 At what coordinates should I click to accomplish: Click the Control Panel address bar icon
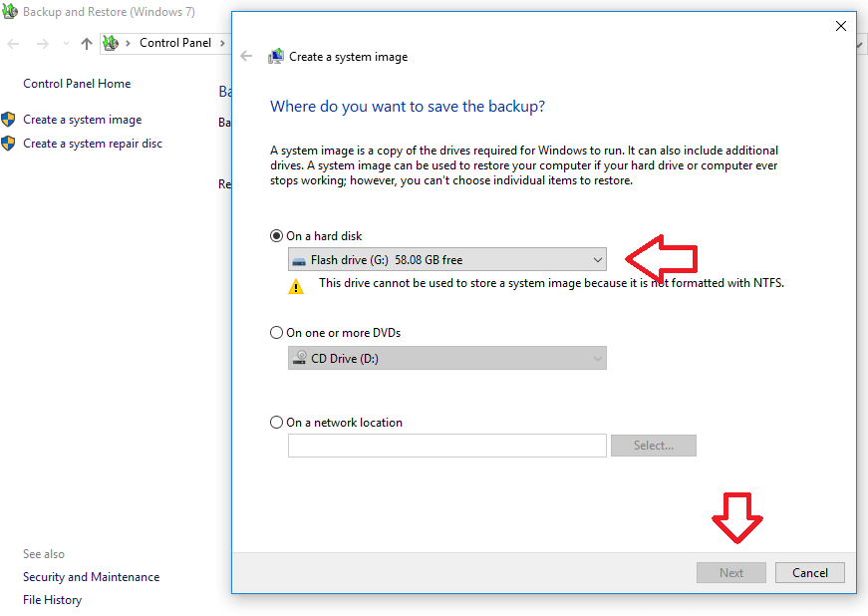(x=112, y=44)
